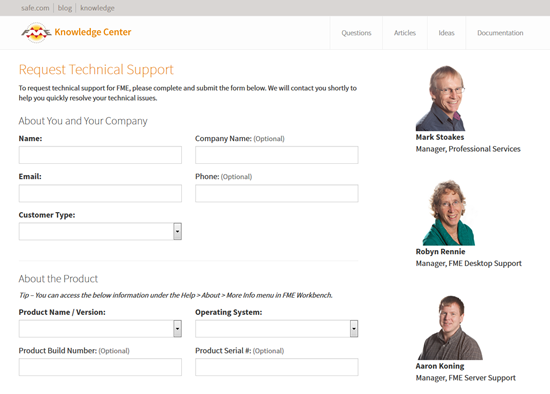
Task: Switch to the Articles tab
Action: [405, 33]
